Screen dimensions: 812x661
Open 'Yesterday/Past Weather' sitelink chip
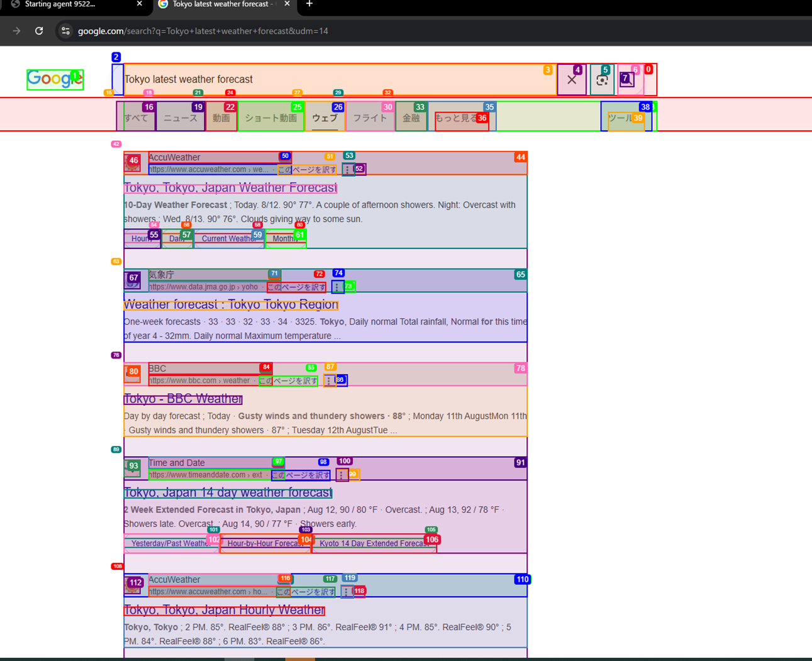point(171,543)
